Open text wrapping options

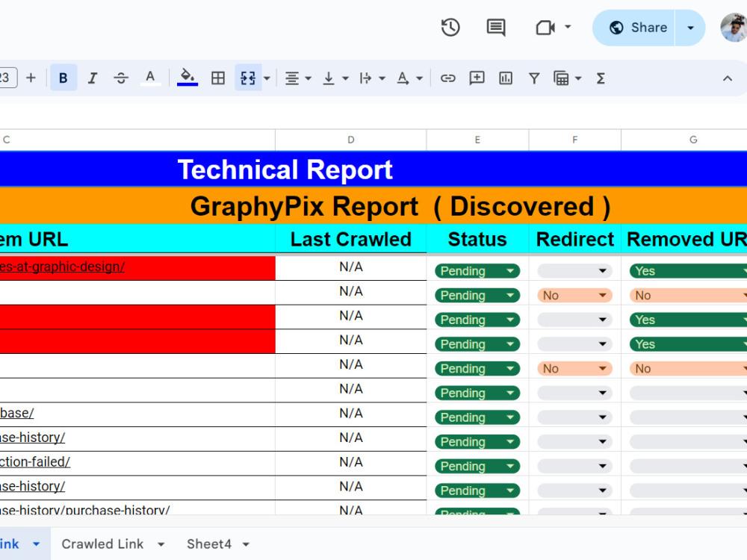click(372, 78)
